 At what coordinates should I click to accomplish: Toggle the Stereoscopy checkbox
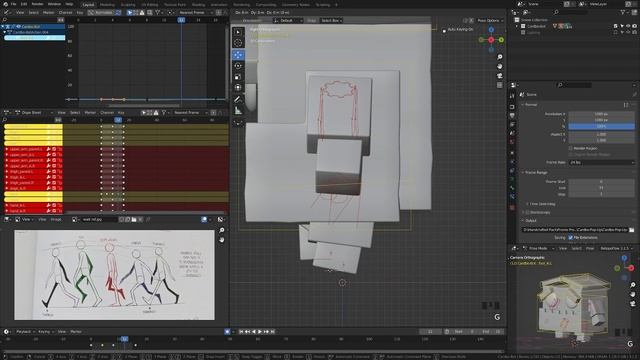[x=528, y=212]
